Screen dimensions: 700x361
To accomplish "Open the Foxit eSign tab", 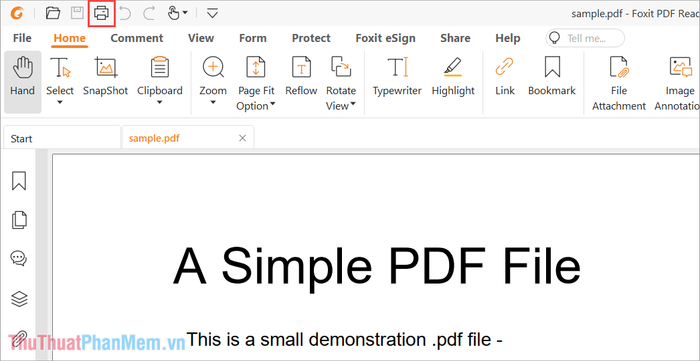I will (x=385, y=38).
